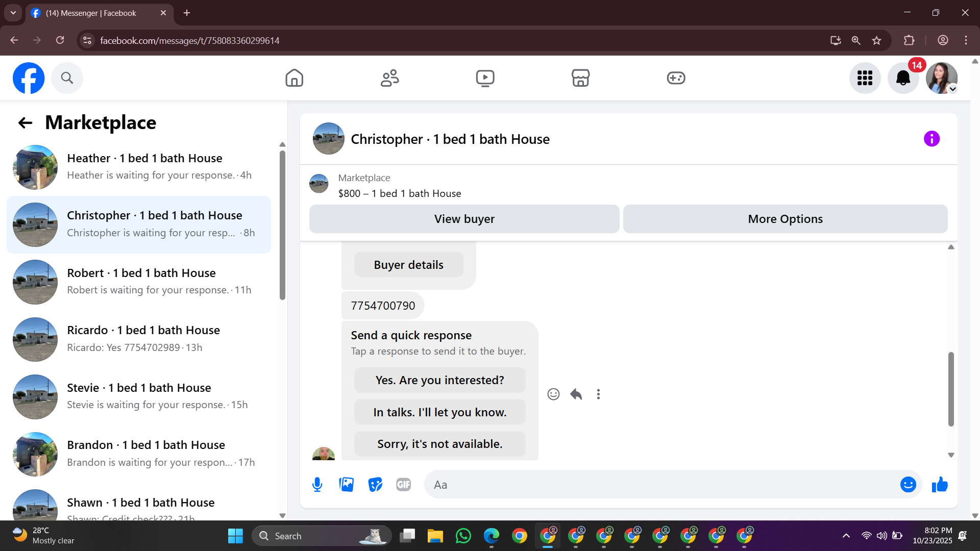This screenshot has height=551, width=980.
Task: Click the voice clip microphone icon
Action: (317, 485)
